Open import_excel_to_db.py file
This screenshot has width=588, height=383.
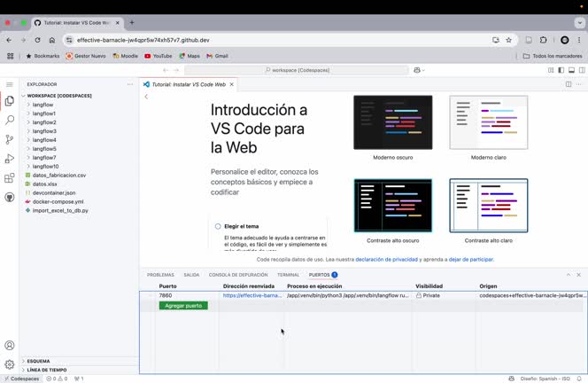[x=60, y=211]
